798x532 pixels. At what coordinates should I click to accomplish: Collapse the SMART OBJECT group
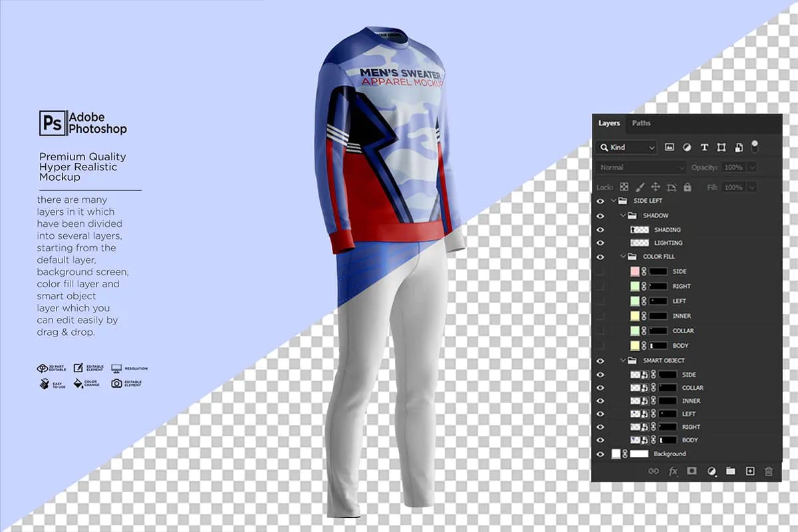click(623, 360)
